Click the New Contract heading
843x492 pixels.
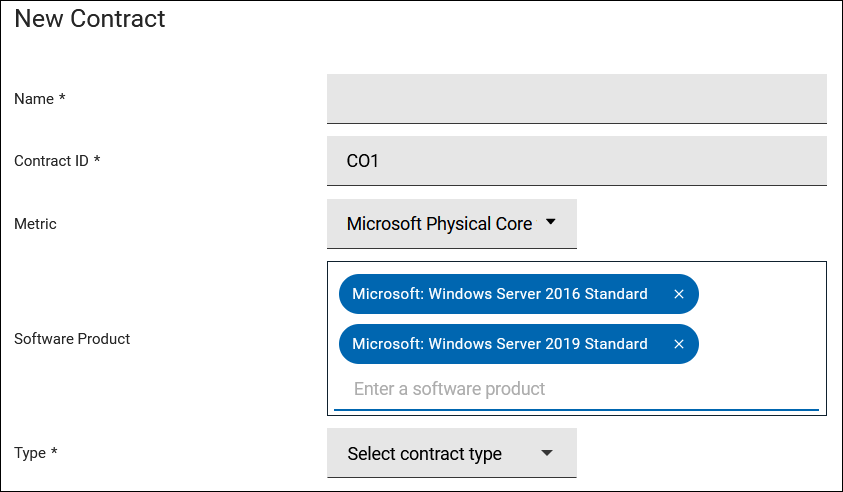coord(90,19)
